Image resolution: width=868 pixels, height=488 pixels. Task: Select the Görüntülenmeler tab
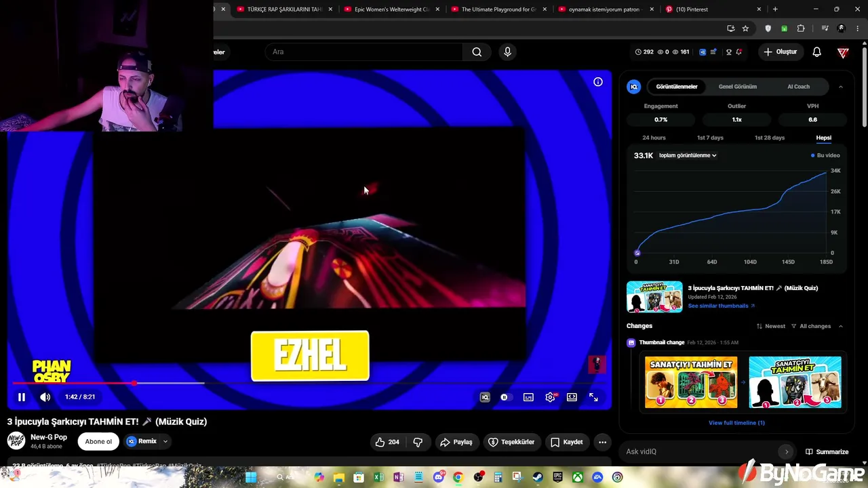(x=677, y=87)
